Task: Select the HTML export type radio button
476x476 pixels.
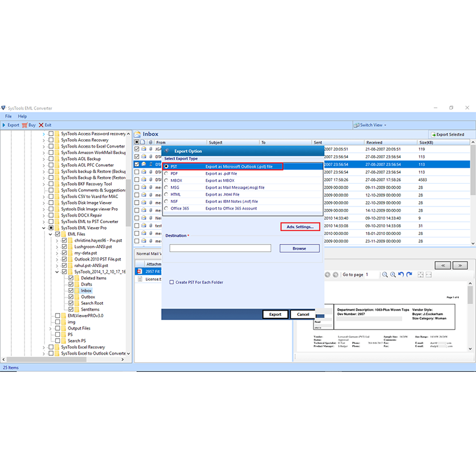Action: 166,195
